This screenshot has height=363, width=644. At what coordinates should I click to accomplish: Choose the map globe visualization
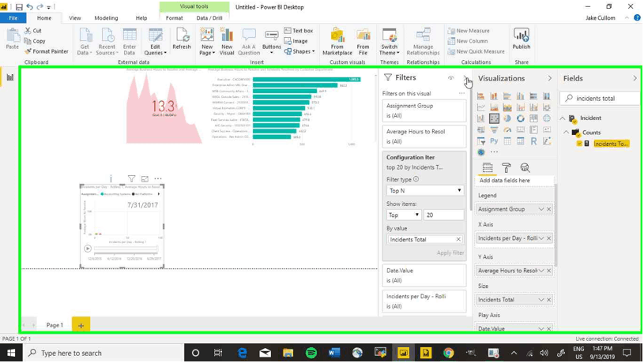(x=547, y=118)
